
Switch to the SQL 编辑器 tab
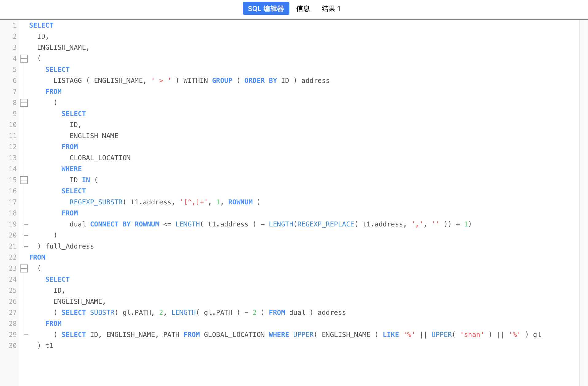point(266,8)
